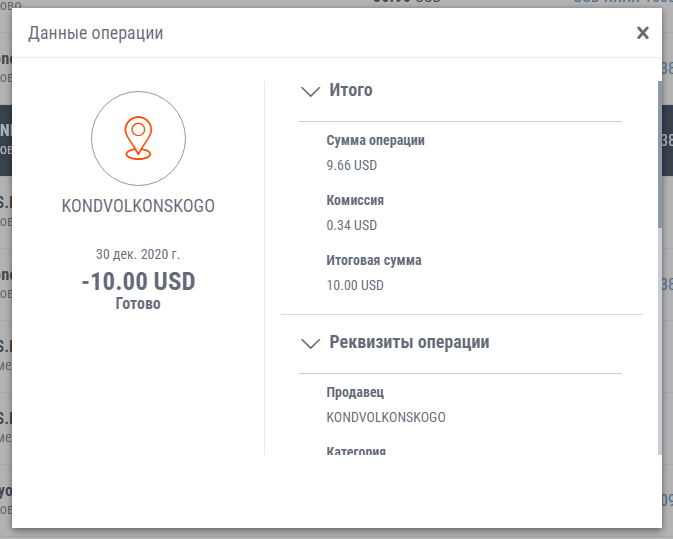Close the Данные операции dialog
The width and height of the screenshot is (673, 539).
tap(642, 33)
